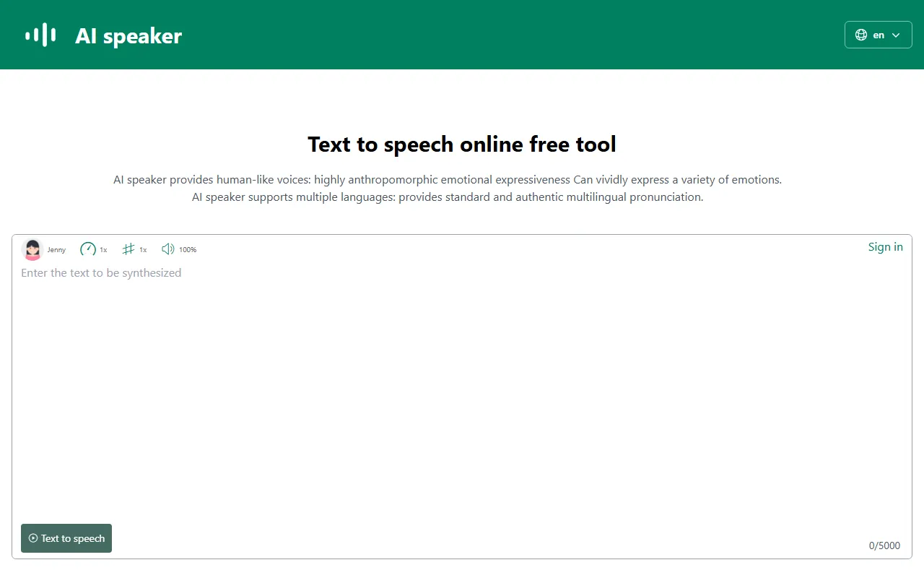Click the AI speaker description paragraph
The width and height of the screenshot is (924, 578).
tap(448, 188)
